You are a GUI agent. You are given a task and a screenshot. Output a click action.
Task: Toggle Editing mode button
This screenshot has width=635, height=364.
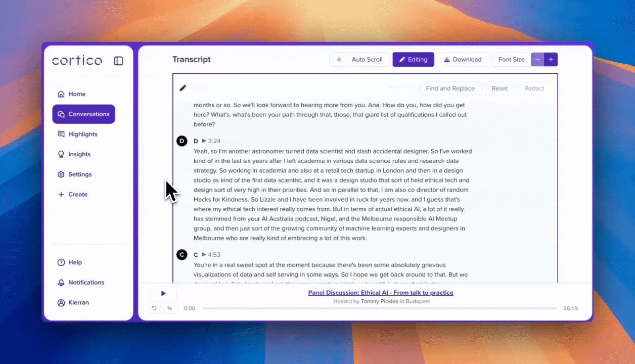(413, 60)
